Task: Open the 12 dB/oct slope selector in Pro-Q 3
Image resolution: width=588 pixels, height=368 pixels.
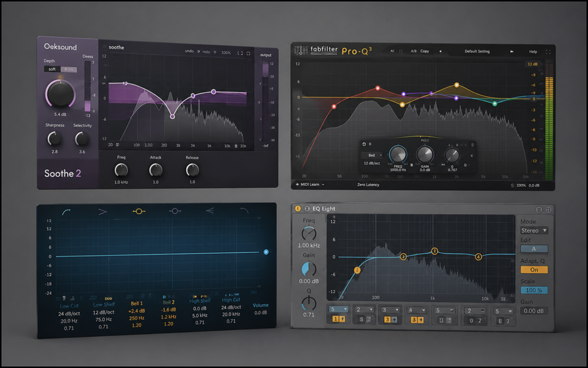Action: point(372,163)
